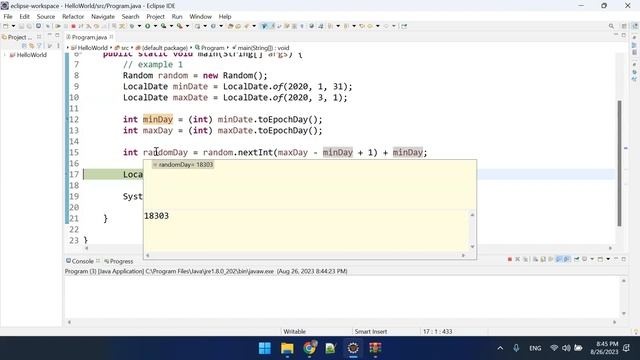Open the File menu

[x=8, y=17]
